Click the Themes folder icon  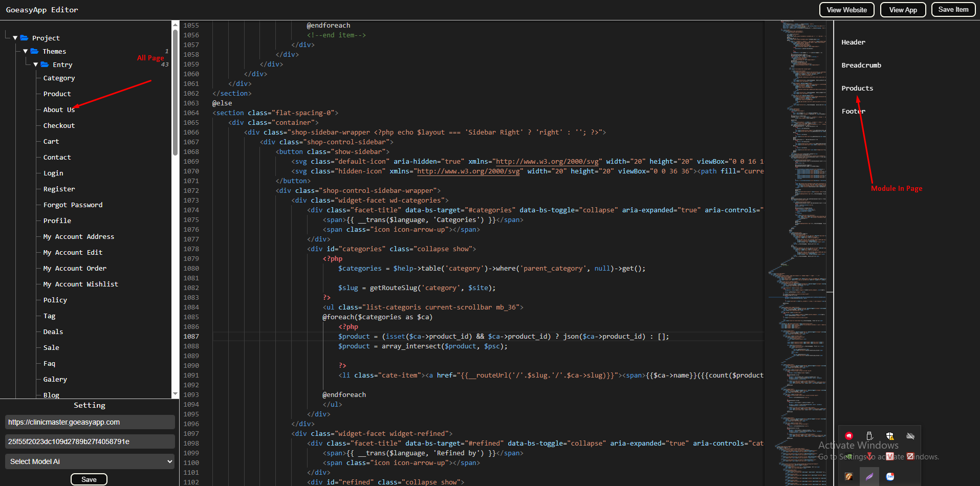34,51
